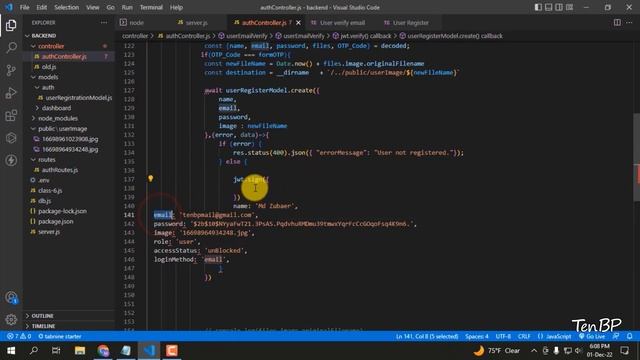The height and width of the screenshot is (360, 640).
Task: Click the feedback icon in status bar
Action: [616, 336]
